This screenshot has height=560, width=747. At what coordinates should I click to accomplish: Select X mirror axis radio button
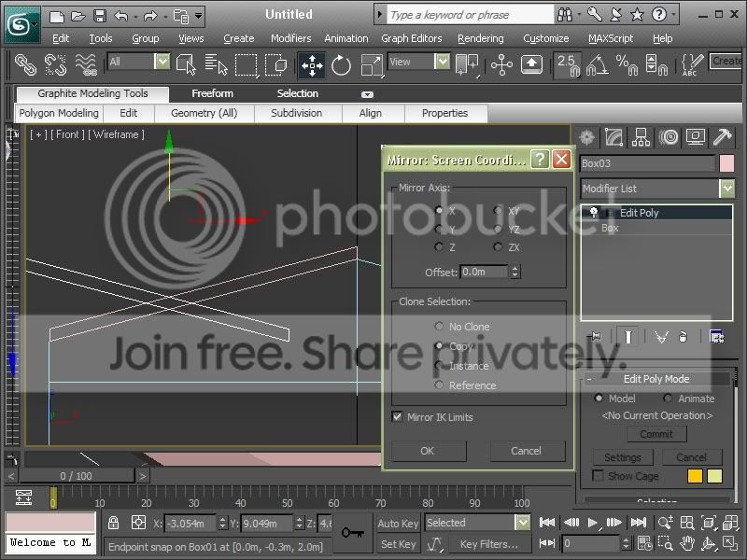(x=439, y=210)
